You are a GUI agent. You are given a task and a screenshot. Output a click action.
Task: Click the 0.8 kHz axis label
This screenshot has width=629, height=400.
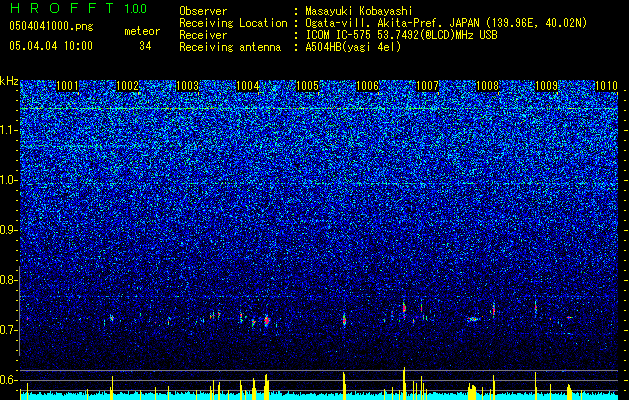point(9,280)
